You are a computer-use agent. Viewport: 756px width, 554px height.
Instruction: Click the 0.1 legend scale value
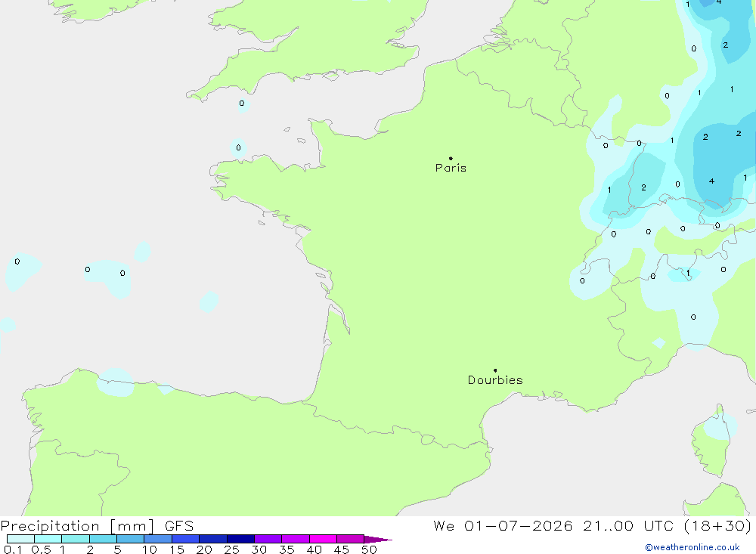tap(13, 549)
